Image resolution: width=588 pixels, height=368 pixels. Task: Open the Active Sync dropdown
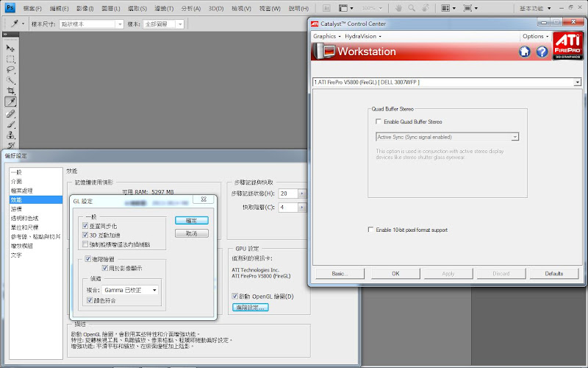click(x=447, y=137)
